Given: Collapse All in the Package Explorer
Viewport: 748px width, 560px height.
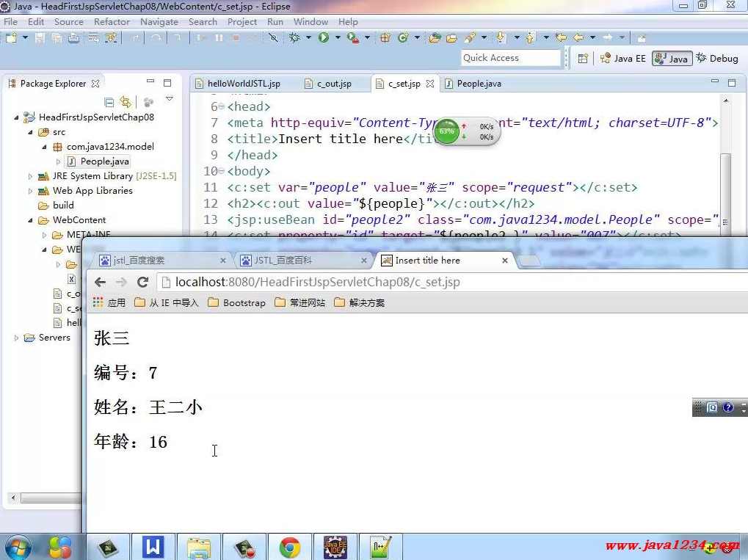Looking at the screenshot, I should click(109, 103).
